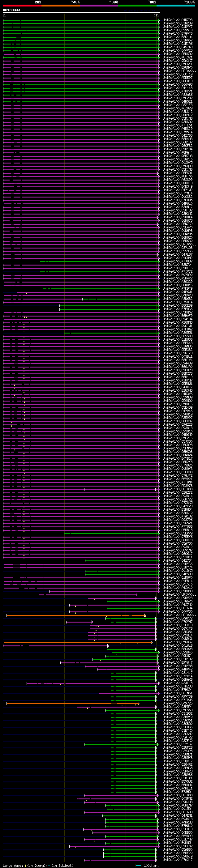
Task: Select the UniRef100_C4JL87 label
Action: (178, 255)
